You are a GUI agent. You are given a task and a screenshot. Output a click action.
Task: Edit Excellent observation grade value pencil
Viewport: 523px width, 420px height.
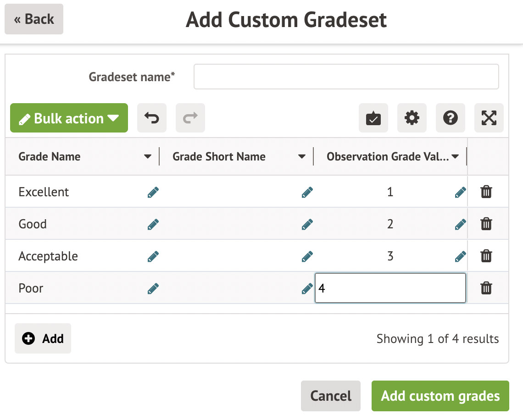point(460,192)
